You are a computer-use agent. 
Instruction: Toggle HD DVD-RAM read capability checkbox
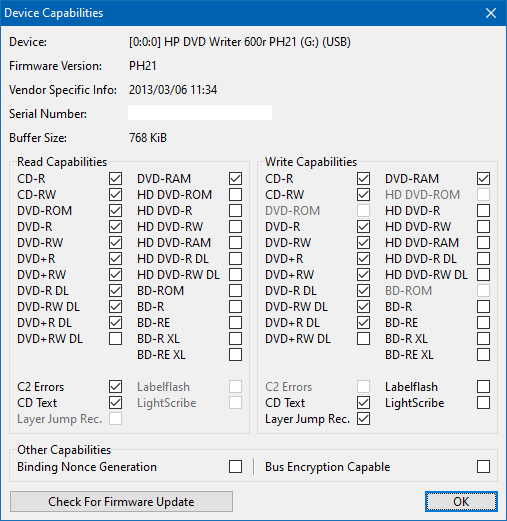click(x=235, y=242)
